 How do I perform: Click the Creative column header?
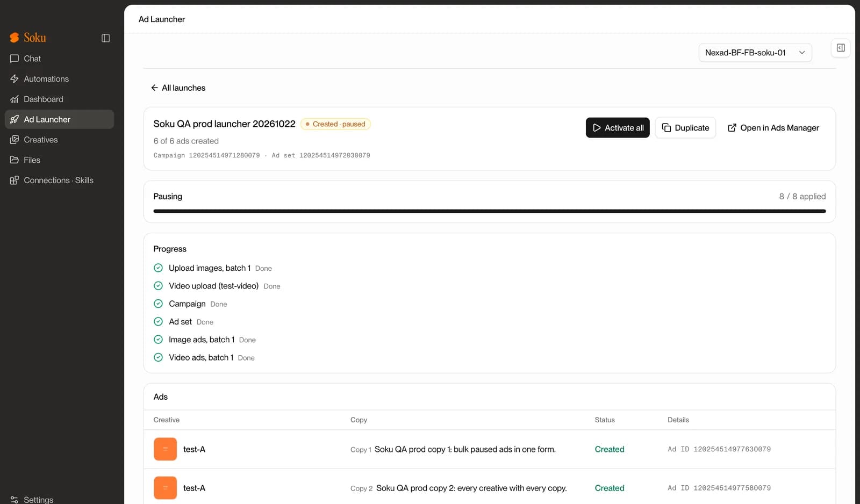(167, 420)
